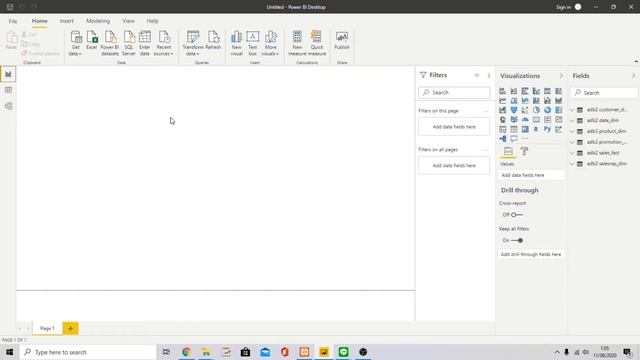Image resolution: width=640 pixels, height=360 pixels.
Task: Collapse the Fields pane chevron
Action: tap(633, 76)
